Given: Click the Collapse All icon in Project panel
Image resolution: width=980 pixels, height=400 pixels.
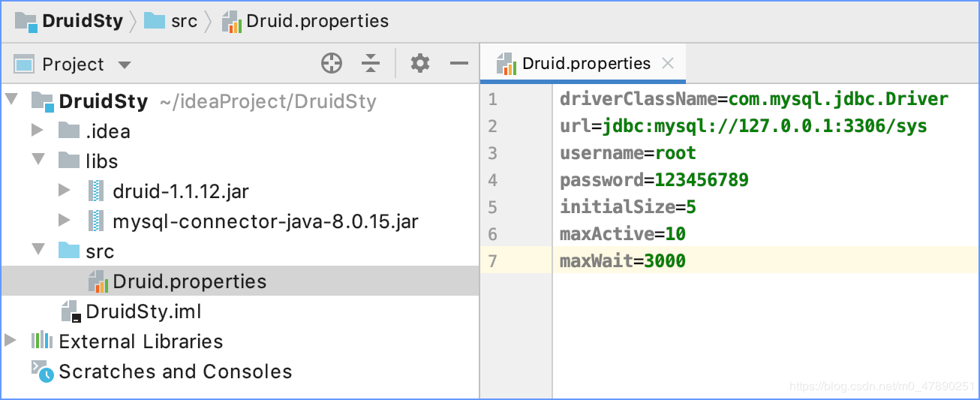Looking at the screenshot, I should tap(371, 64).
